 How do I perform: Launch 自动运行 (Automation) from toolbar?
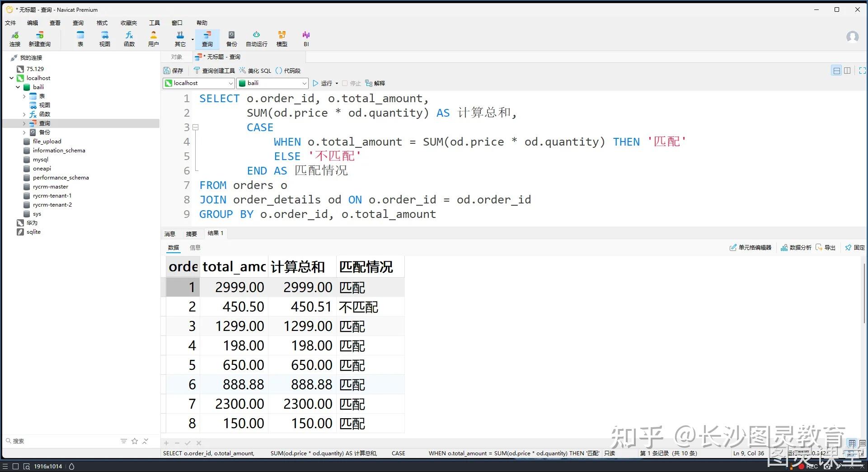click(256, 38)
